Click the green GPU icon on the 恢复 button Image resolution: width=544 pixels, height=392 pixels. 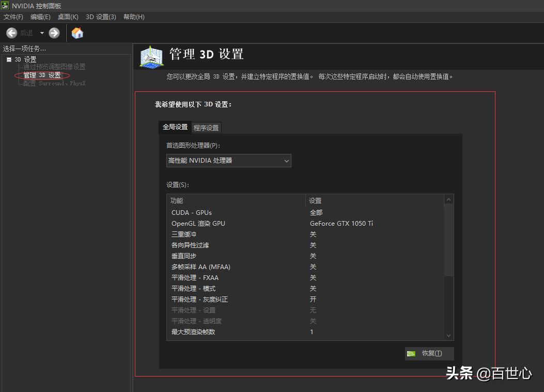tap(412, 353)
